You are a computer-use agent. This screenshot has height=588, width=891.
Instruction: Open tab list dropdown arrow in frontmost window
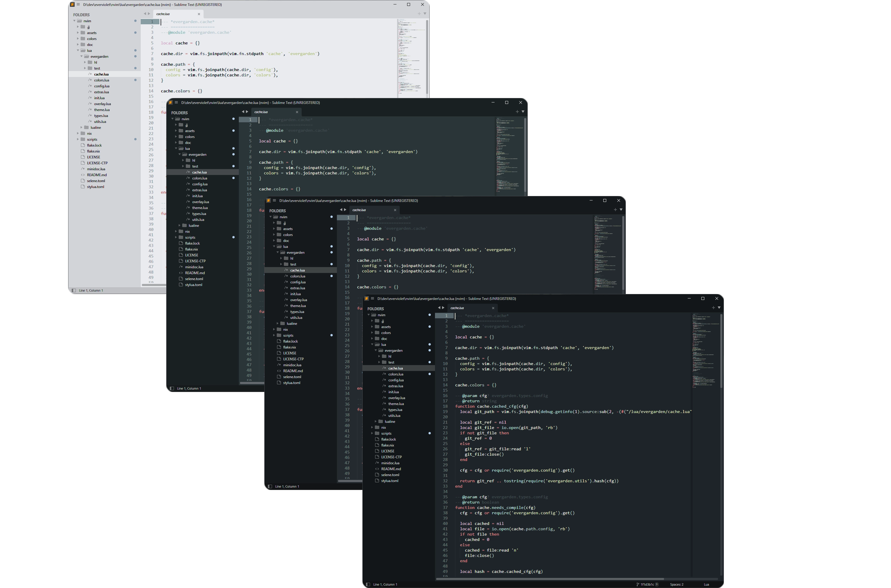[719, 308]
